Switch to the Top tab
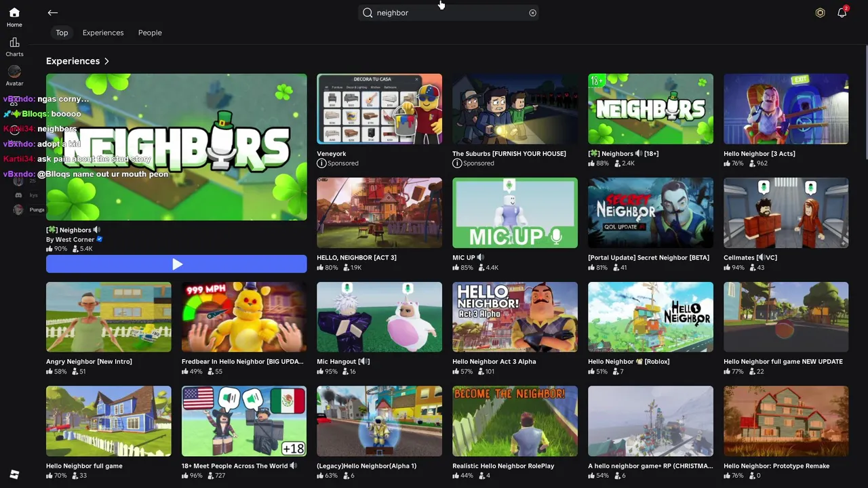Screen dimensions: 868x488 click(62, 33)
